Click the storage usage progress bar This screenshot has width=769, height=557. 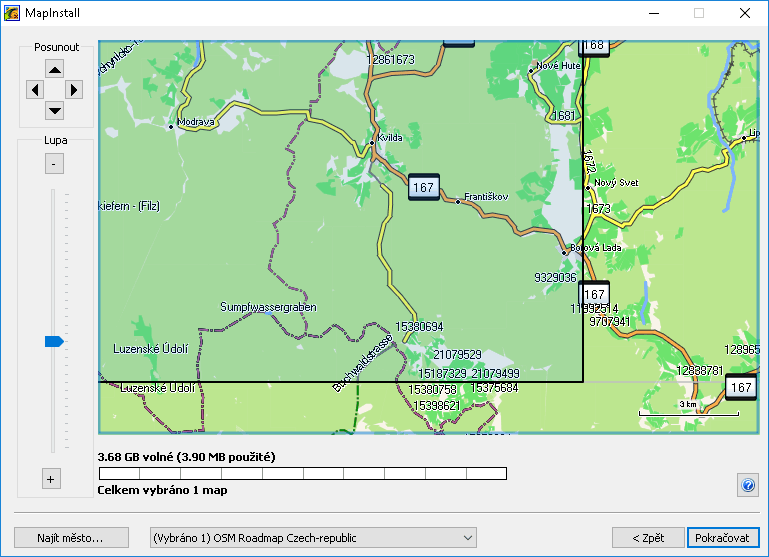[x=302, y=473]
